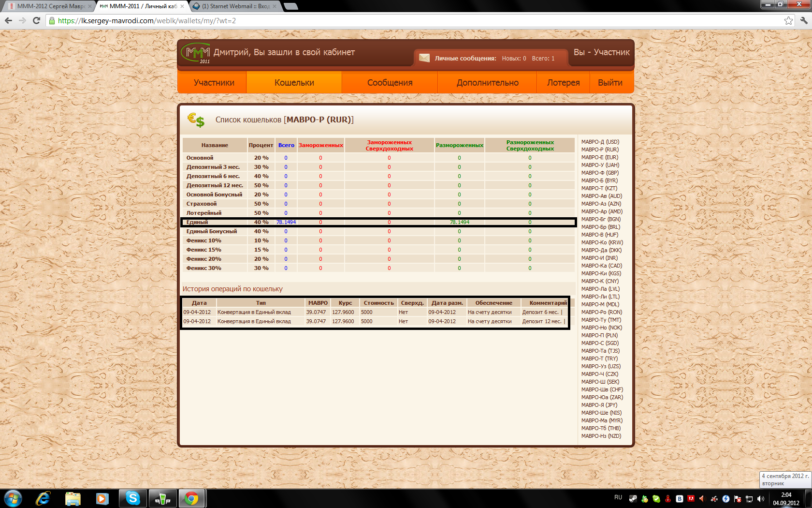Select the МАВРО-Нз (NZD) wallet link
Screen dimensions: 812x508
601,436
